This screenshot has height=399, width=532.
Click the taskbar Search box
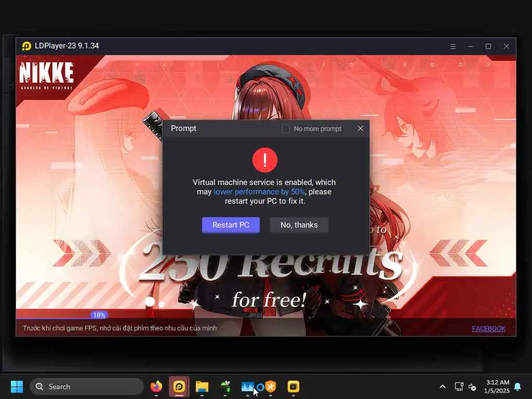(x=87, y=387)
